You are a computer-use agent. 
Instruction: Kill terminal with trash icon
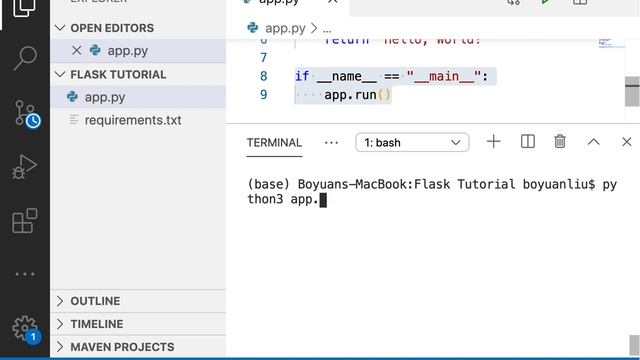click(560, 142)
